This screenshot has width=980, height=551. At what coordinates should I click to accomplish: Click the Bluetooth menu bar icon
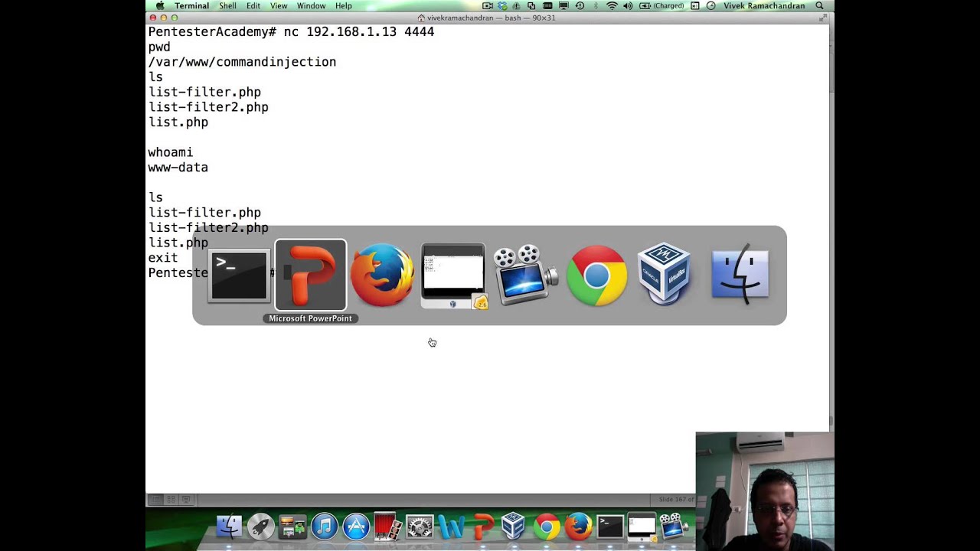[x=595, y=6]
